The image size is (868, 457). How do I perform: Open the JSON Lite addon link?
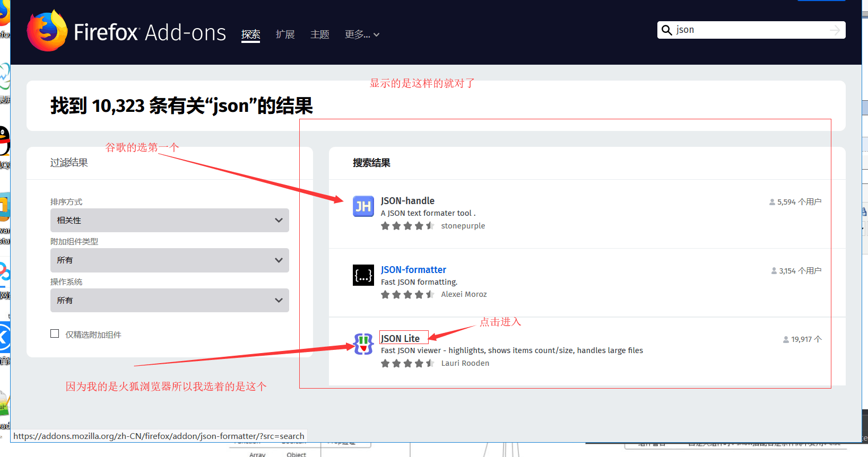(x=400, y=338)
